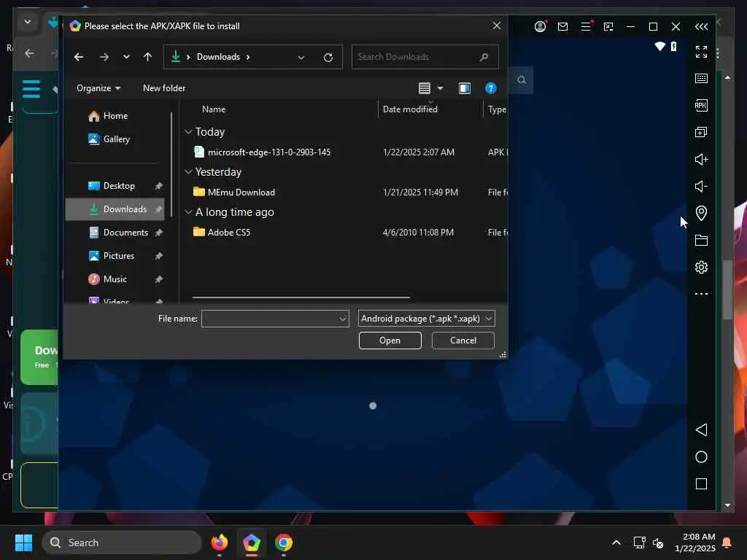The height and width of the screenshot is (560, 747).
Task: Sort by Name column header
Action: pyautogui.click(x=214, y=109)
